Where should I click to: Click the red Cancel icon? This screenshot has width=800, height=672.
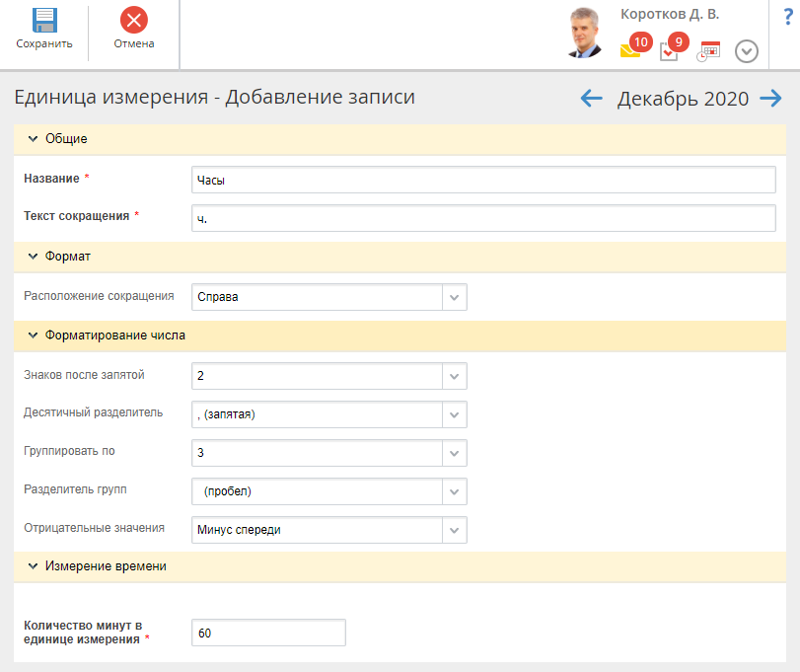[133, 21]
